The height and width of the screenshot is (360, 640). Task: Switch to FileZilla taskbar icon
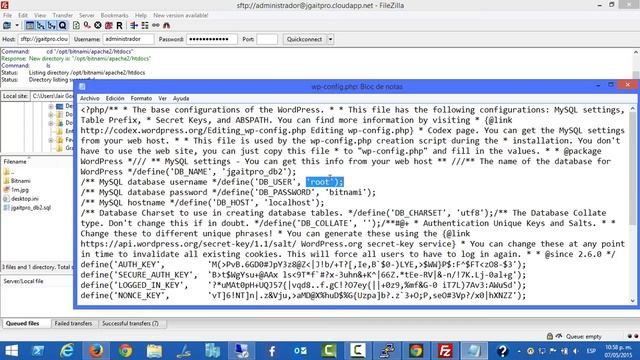point(445,351)
